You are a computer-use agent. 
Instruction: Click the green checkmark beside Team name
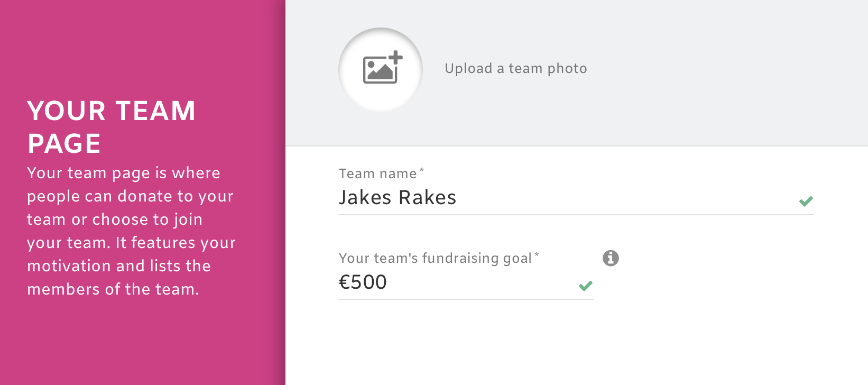coord(806,201)
